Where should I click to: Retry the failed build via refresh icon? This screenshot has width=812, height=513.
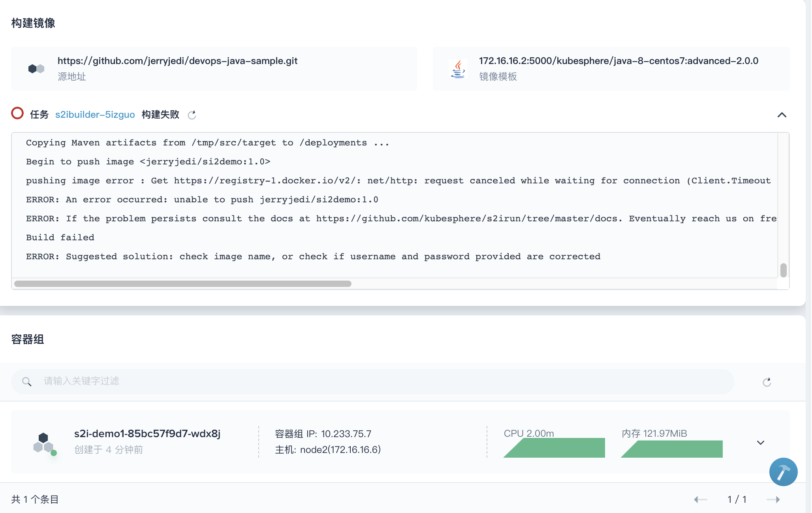coord(192,115)
